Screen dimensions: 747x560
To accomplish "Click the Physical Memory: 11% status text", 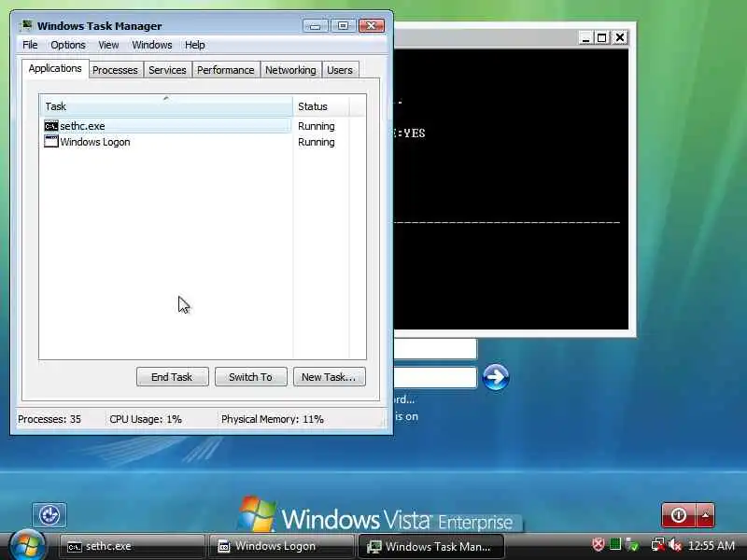I will (273, 419).
